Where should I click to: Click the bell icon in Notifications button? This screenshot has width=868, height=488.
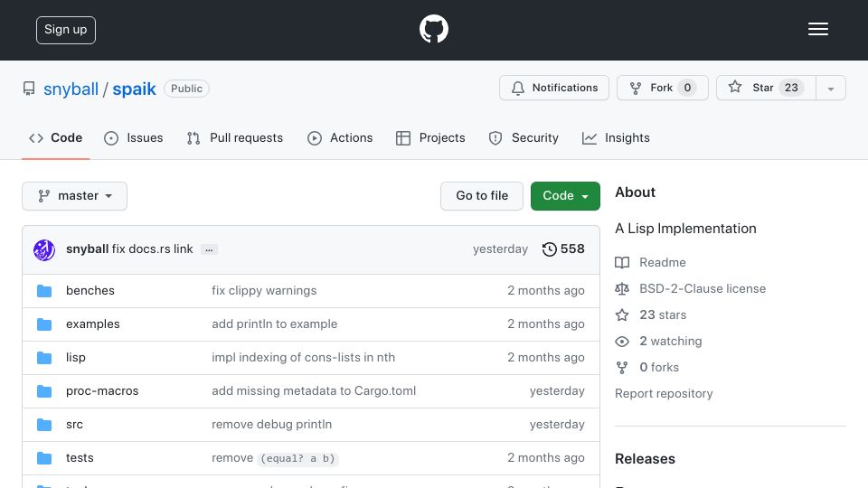(517, 88)
